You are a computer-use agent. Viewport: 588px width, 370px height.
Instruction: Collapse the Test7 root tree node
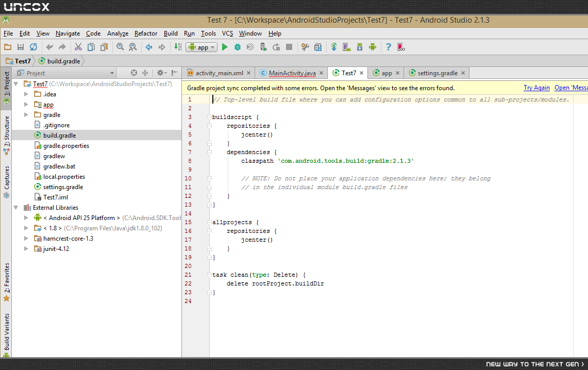click(x=16, y=84)
